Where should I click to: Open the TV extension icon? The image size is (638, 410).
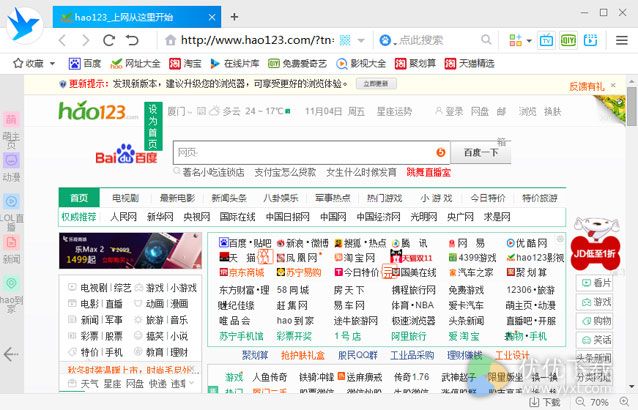point(546,40)
